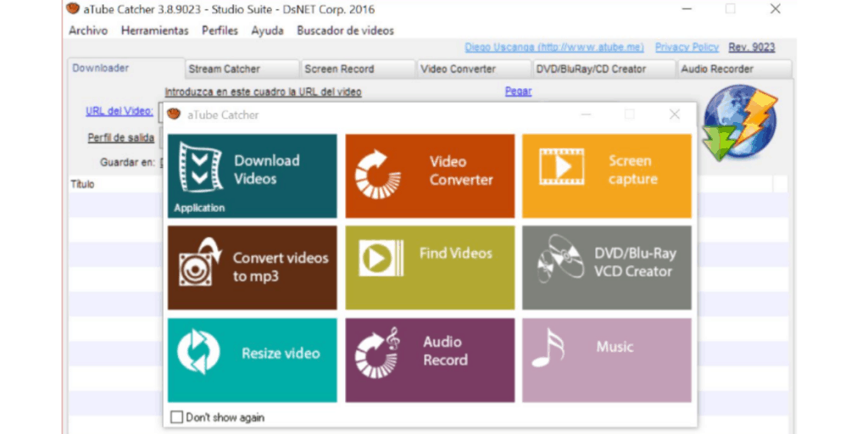
Task: Click the Video Converter circular arrow icon
Action: (x=377, y=175)
